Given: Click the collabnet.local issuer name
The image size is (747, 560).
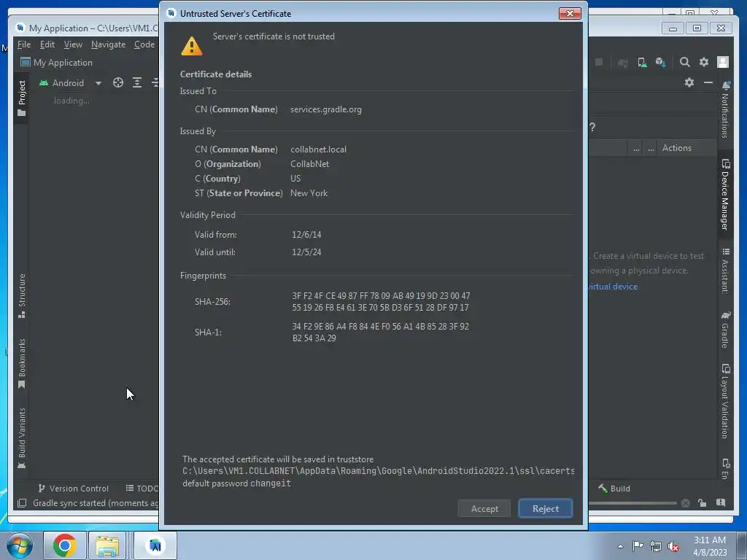Looking at the screenshot, I should (x=318, y=149).
